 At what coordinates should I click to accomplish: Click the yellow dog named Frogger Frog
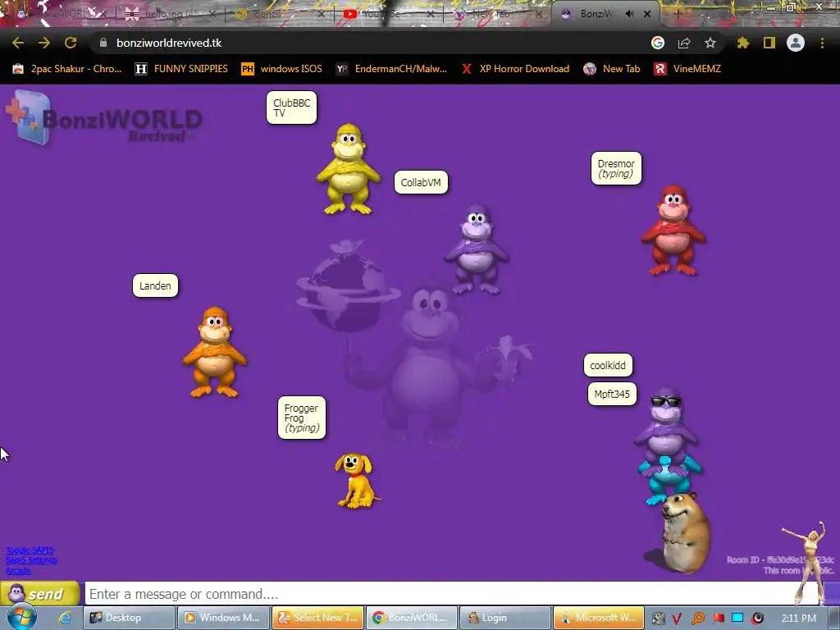click(x=356, y=481)
